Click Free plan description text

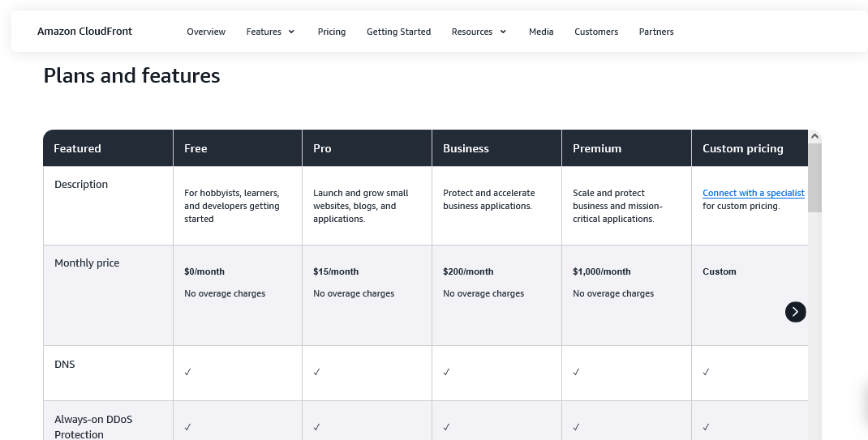pos(231,206)
